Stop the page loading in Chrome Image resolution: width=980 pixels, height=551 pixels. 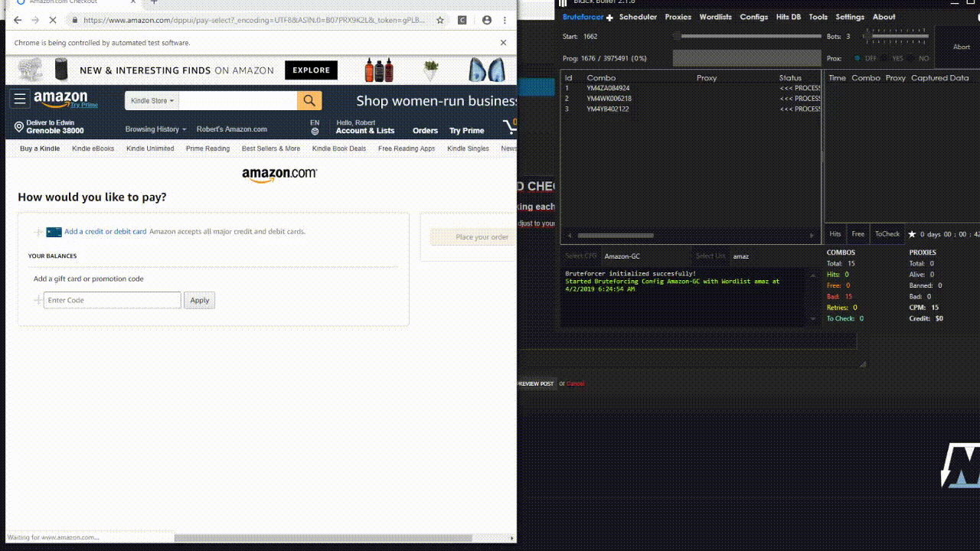pos(52,20)
